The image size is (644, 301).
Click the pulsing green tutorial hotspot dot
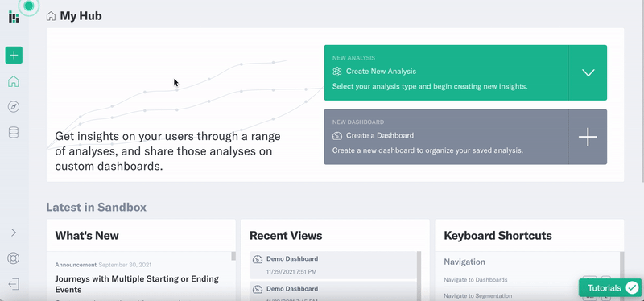tap(29, 6)
